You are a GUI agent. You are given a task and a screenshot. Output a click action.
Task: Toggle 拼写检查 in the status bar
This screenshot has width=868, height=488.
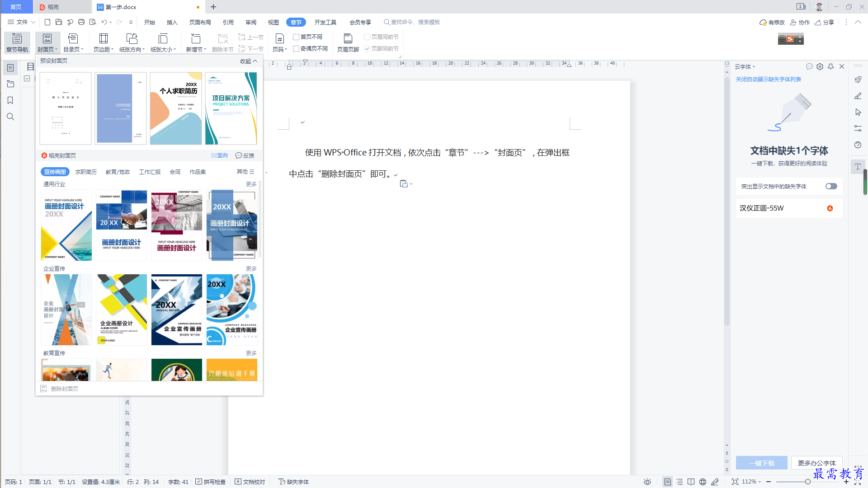(210, 482)
